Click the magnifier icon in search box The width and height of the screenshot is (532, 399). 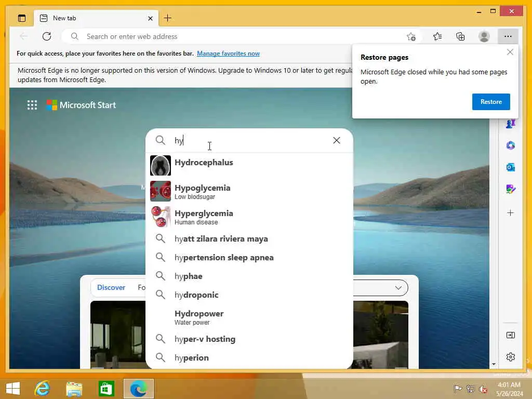tap(161, 140)
